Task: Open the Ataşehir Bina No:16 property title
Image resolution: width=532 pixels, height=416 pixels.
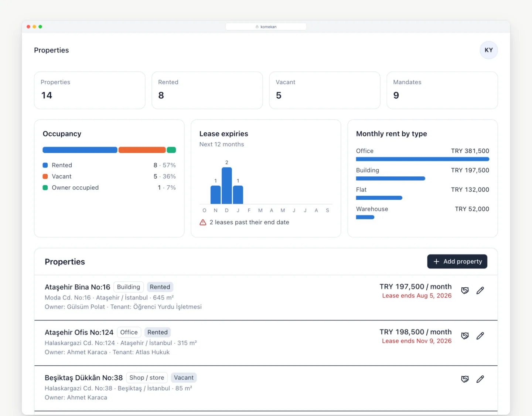Action: click(x=78, y=287)
